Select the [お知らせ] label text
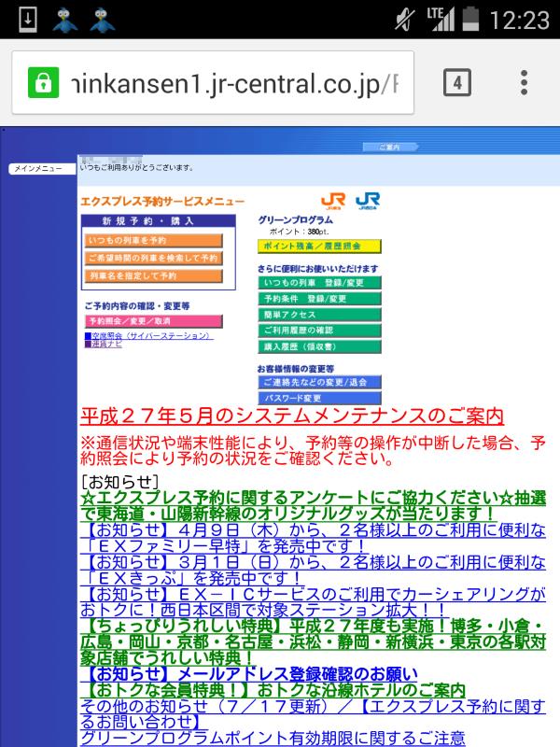 click(120, 482)
